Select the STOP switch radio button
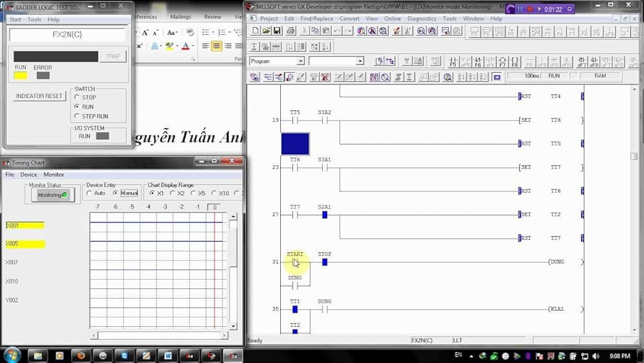This screenshot has height=363, width=644. point(77,97)
